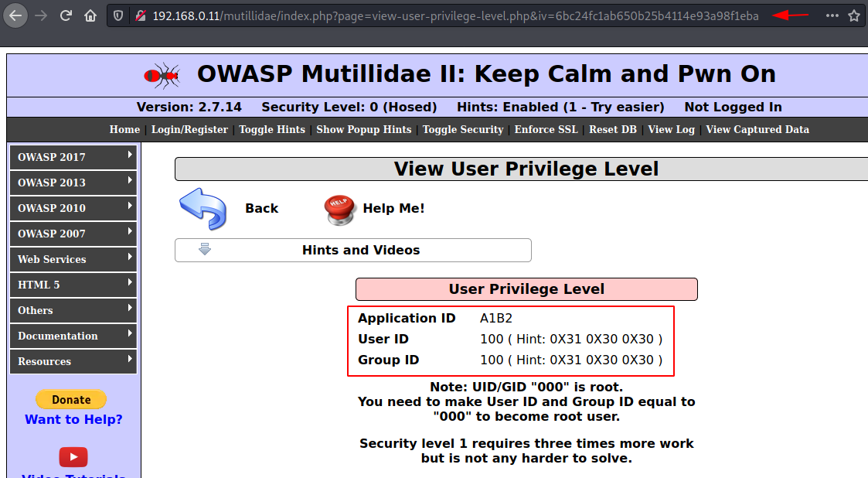Expand the Resources sidebar menu
868x478 pixels.
[73, 360]
